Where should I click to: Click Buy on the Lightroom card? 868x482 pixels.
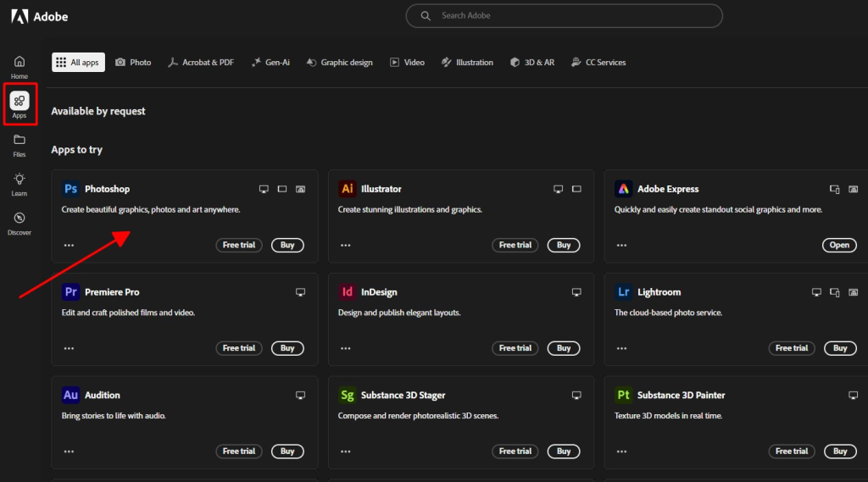tap(840, 348)
